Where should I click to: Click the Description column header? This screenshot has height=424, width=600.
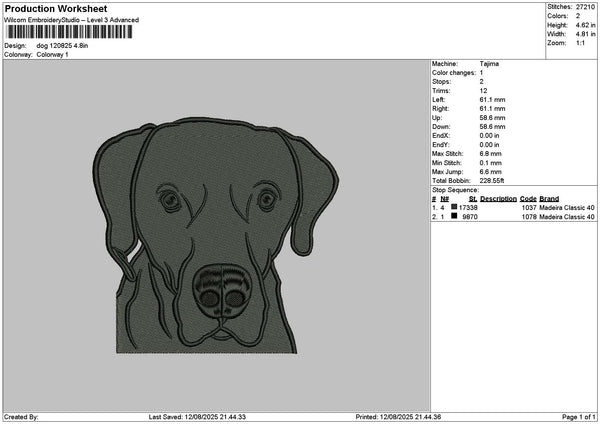[498, 198]
